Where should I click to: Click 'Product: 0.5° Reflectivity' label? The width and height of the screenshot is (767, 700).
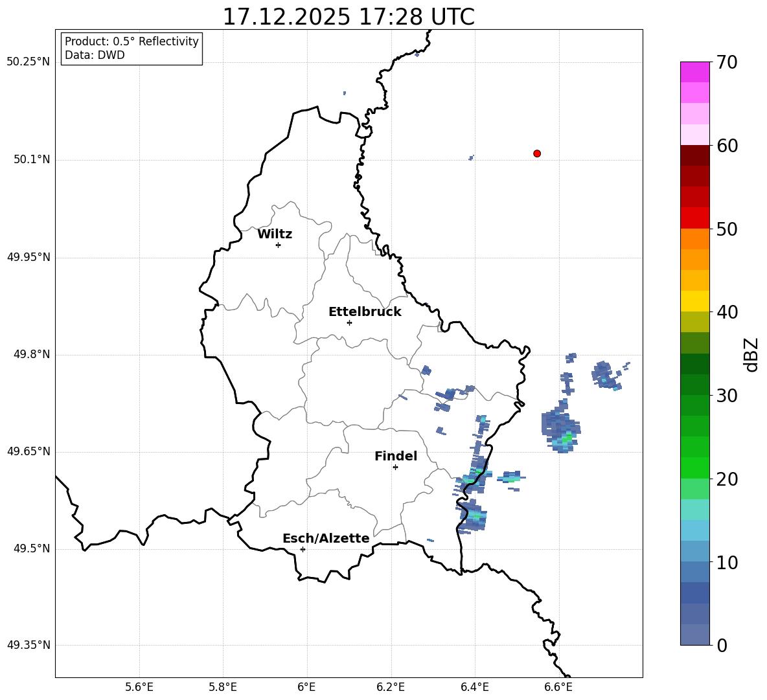tap(132, 41)
